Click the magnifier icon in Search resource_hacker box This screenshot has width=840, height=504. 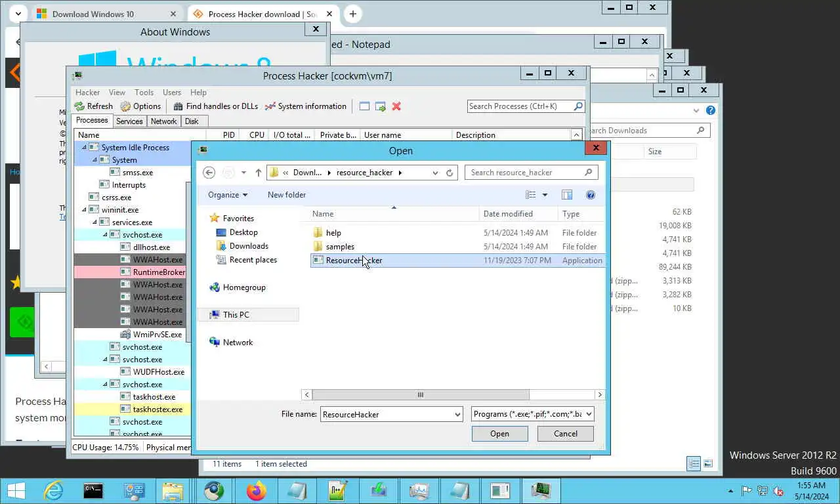point(588,173)
